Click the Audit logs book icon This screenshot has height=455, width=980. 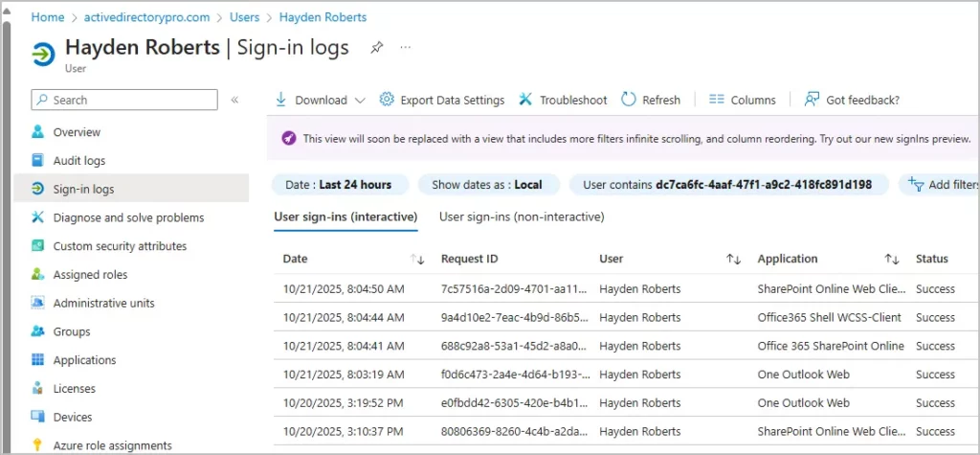tap(38, 161)
